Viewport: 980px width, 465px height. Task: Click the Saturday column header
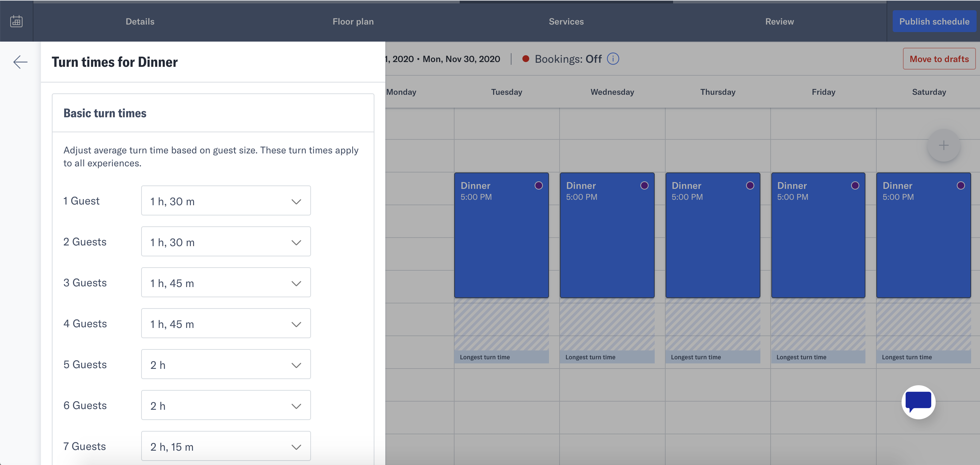coord(929,92)
